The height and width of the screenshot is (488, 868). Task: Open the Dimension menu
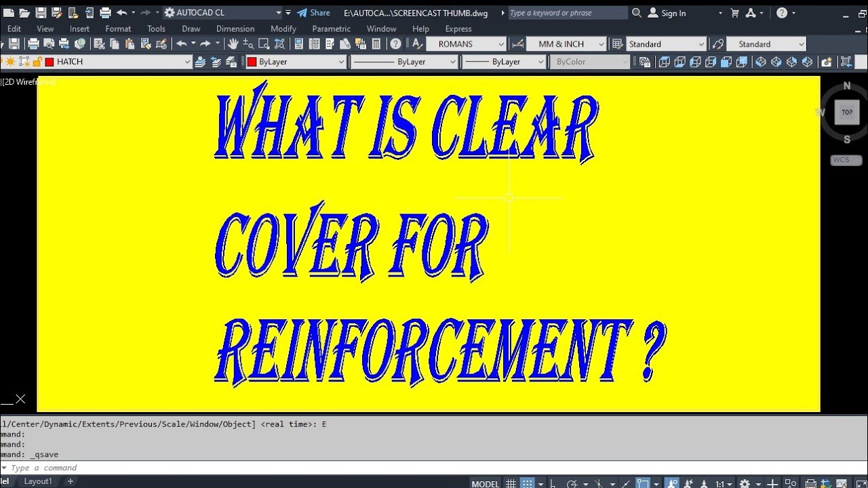tap(235, 28)
